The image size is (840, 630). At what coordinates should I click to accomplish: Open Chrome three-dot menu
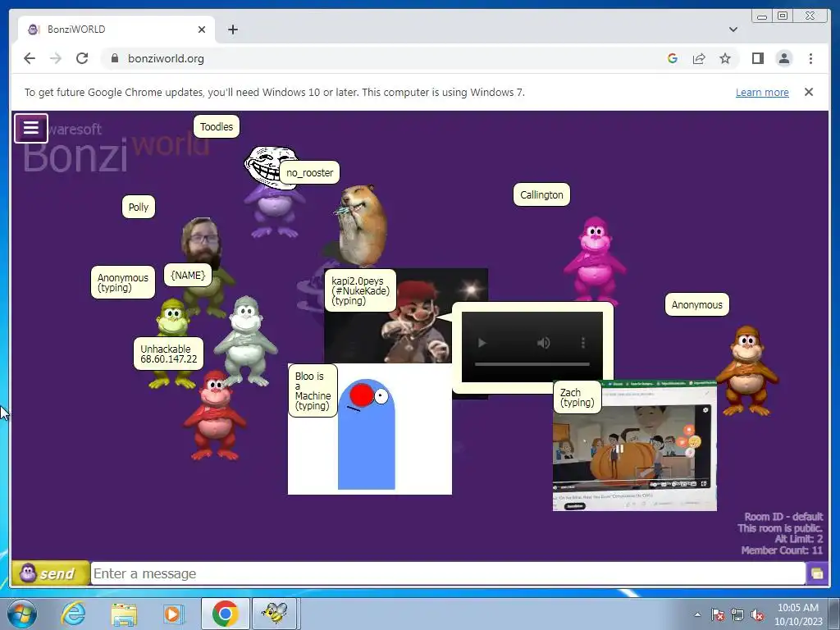point(810,58)
